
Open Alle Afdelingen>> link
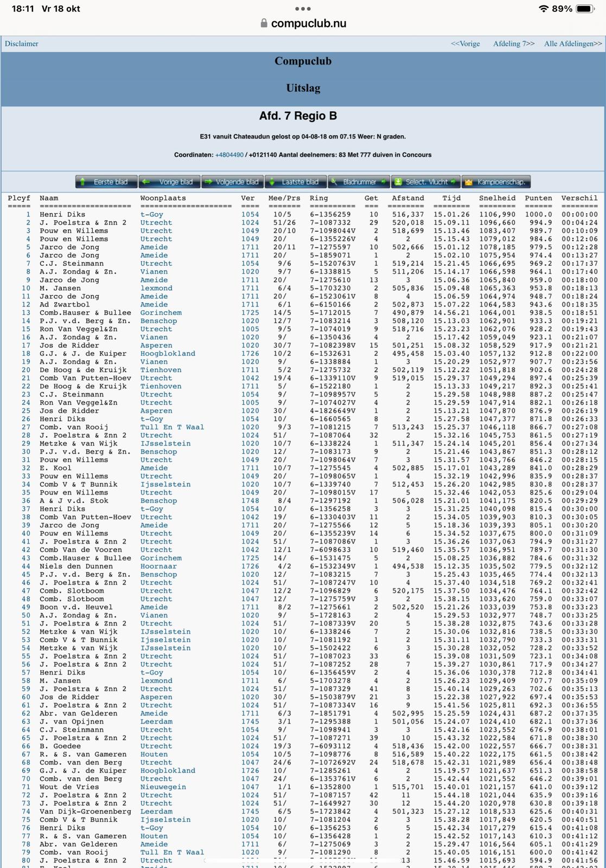[573, 44]
